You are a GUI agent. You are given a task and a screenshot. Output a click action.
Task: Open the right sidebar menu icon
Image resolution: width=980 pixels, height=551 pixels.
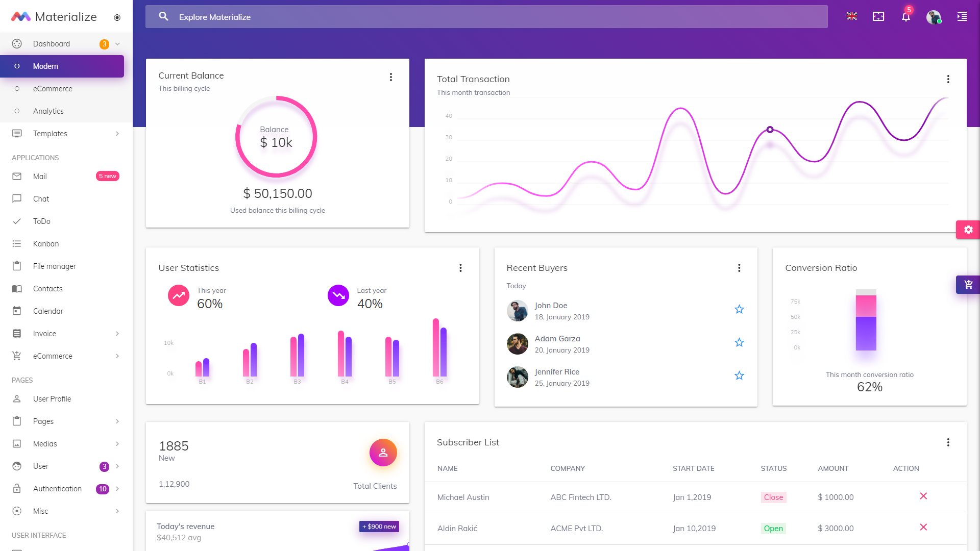click(x=962, y=17)
